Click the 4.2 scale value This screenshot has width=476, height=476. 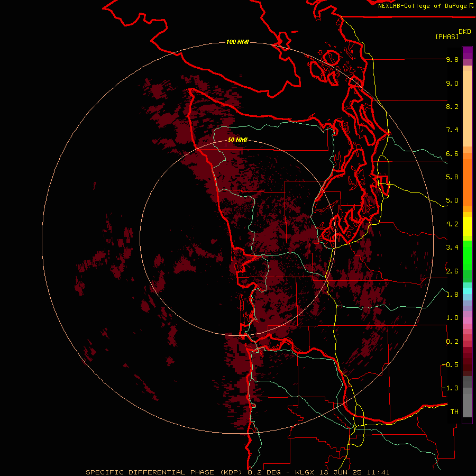452,224
